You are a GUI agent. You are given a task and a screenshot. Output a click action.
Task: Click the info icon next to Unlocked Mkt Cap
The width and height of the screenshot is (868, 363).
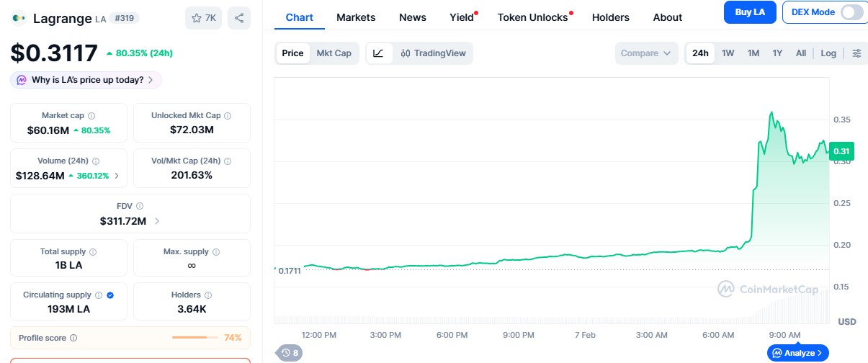point(228,115)
